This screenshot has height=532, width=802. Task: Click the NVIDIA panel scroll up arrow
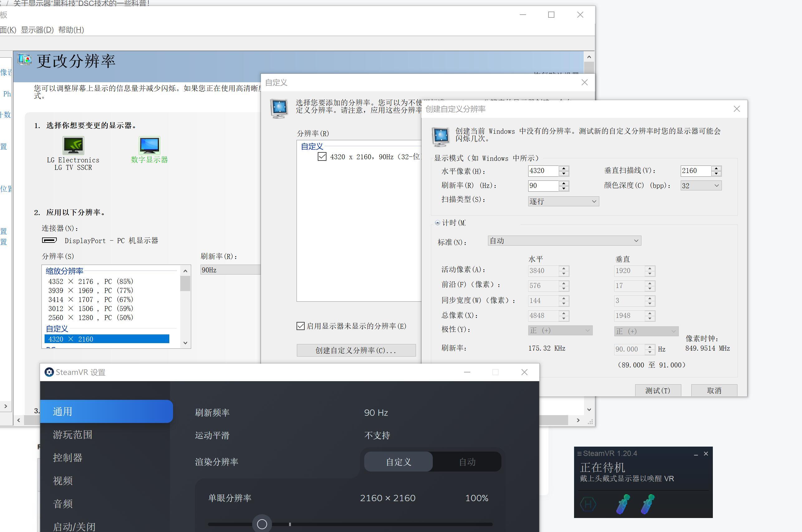click(x=589, y=57)
